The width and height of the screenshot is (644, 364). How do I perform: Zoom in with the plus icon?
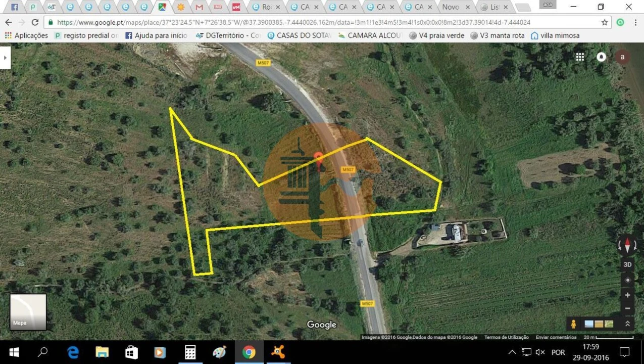627,295
